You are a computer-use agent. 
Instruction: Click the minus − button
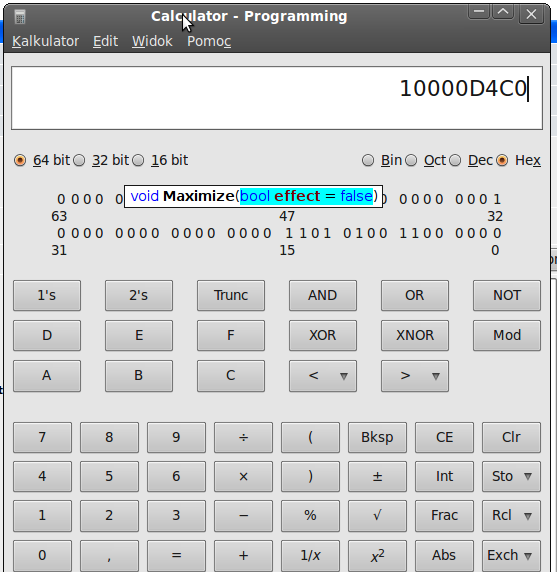243,515
